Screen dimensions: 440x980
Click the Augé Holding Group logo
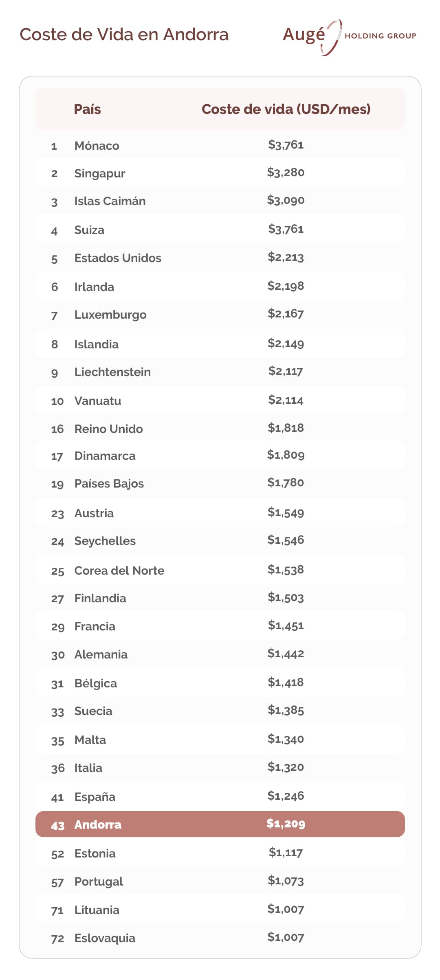[349, 37]
